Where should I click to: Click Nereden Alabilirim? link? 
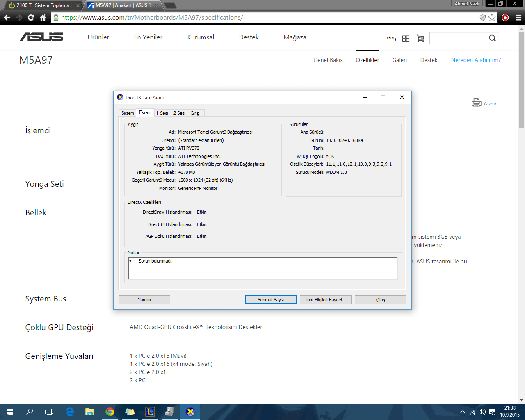click(x=476, y=60)
